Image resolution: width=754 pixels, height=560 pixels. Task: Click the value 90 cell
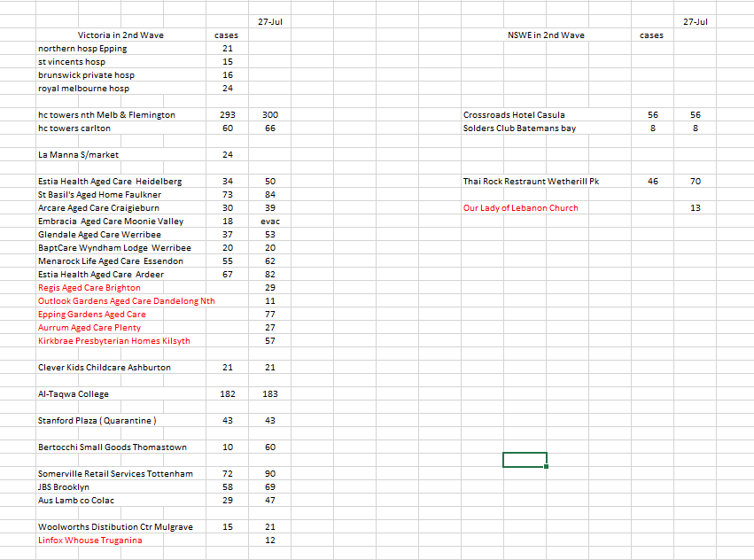(x=269, y=474)
